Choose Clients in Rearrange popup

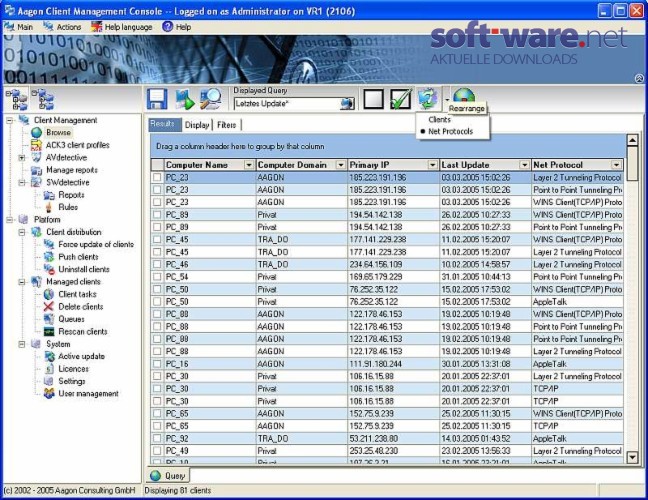pos(439,119)
